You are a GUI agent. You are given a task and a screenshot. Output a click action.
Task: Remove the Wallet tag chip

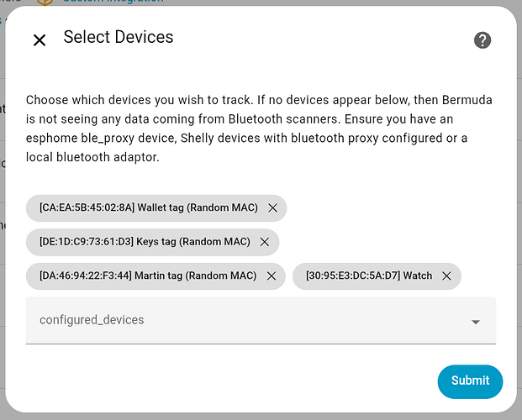tap(272, 208)
